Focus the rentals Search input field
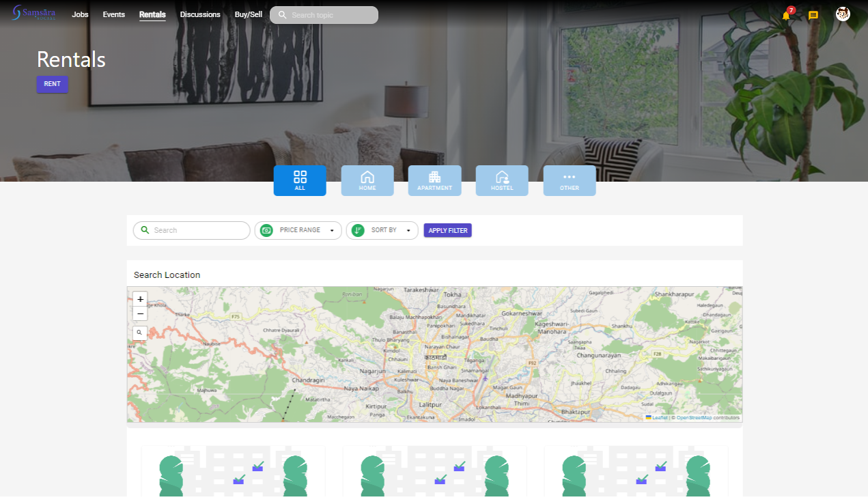Screen dimensions: 868x504 tap(192, 230)
